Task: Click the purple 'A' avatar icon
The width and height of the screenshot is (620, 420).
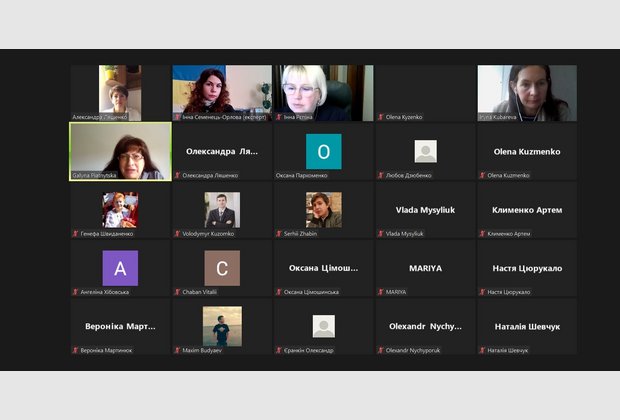Action: pos(120,268)
